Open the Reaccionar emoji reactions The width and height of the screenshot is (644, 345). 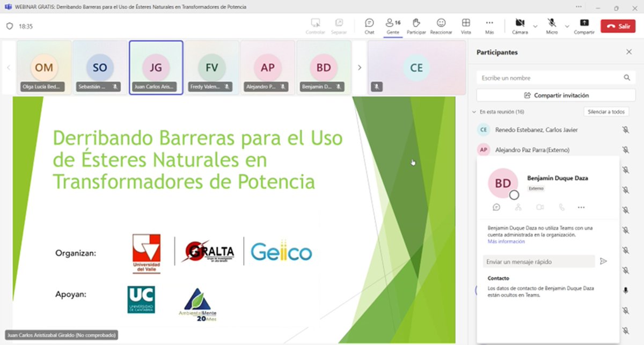[x=441, y=26]
